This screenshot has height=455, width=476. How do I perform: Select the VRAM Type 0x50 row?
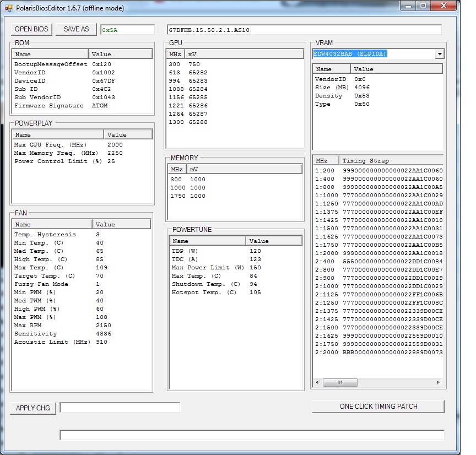coord(377,104)
